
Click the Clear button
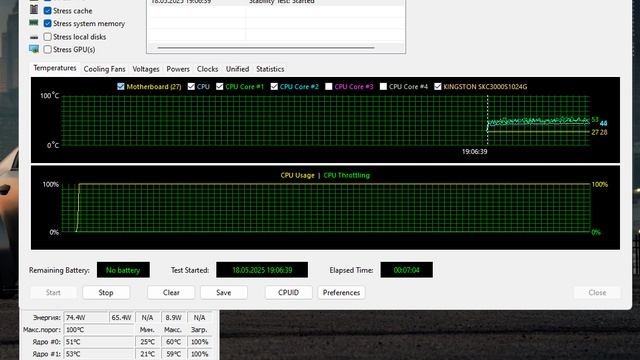click(171, 293)
